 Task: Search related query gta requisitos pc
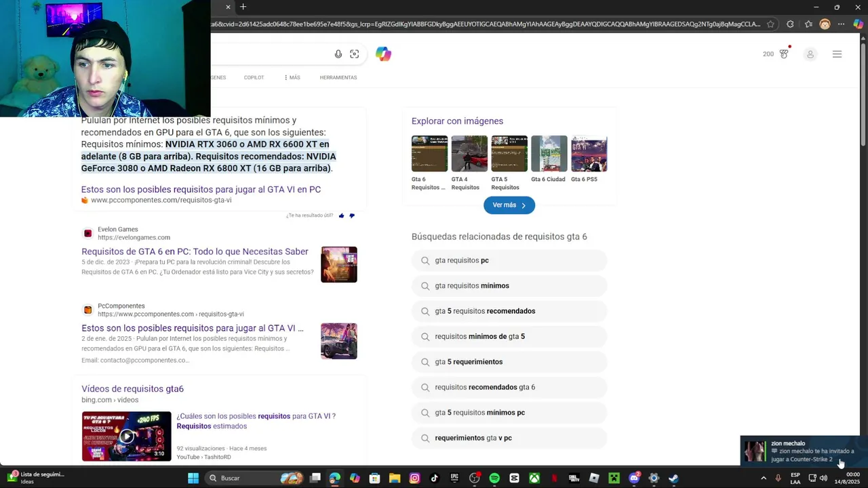[509, 260]
